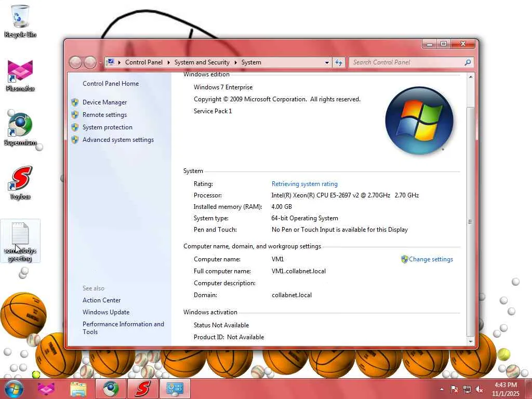532x399 pixels.
Task: Open Performance Information and Tools link
Action: (x=123, y=328)
